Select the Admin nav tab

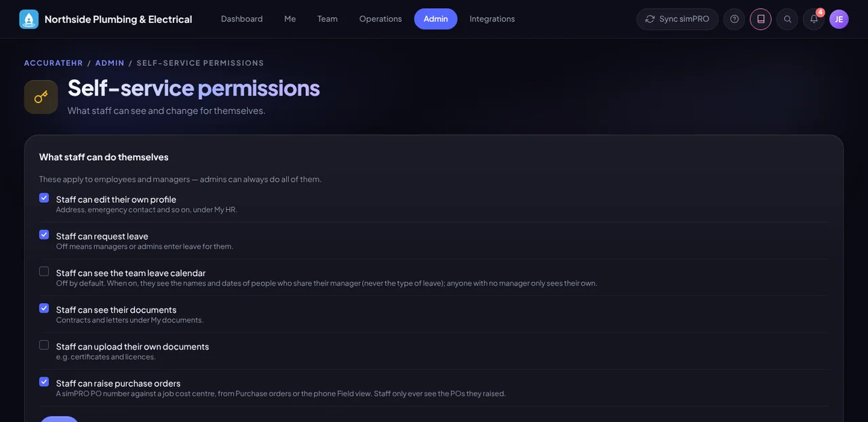coord(436,19)
